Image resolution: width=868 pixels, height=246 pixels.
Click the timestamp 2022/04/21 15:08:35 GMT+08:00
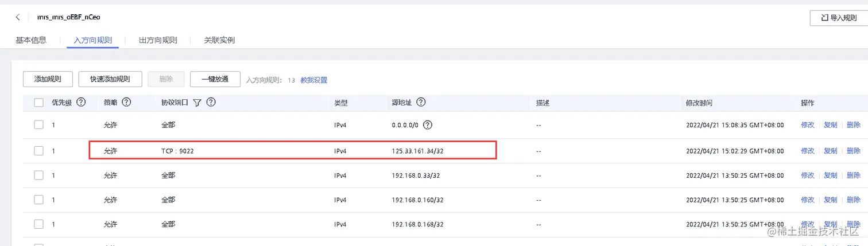[735, 125]
